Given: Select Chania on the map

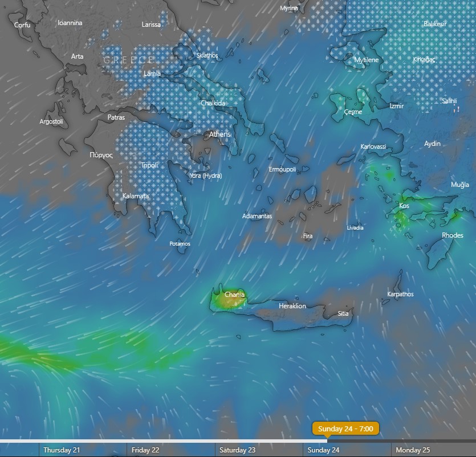Looking at the screenshot, I should pos(235,295).
